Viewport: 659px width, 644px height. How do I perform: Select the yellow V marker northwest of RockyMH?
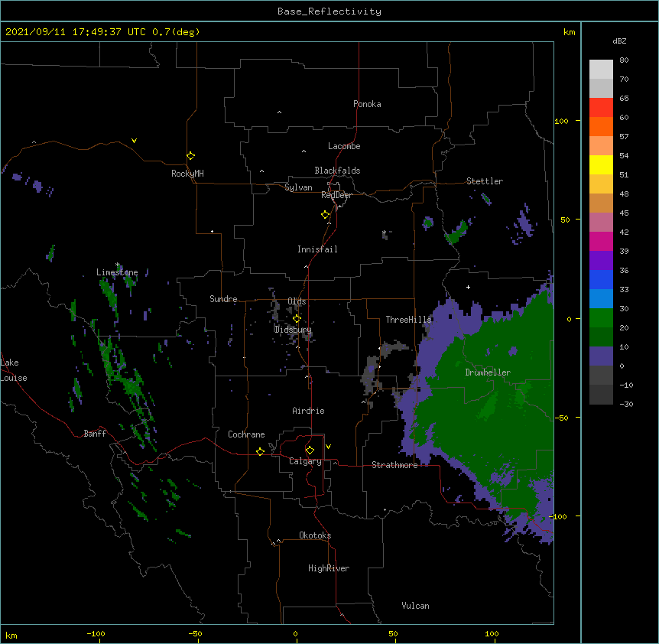pos(134,141)
